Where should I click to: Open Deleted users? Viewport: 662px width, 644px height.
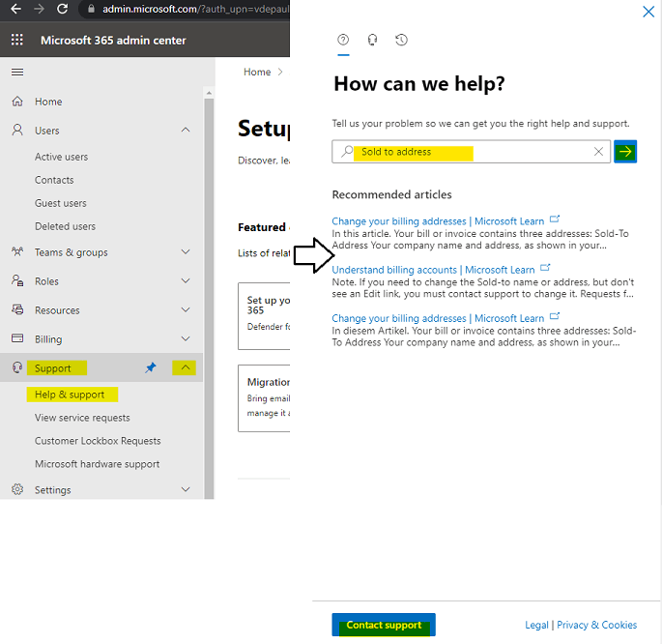click(65, 227)
